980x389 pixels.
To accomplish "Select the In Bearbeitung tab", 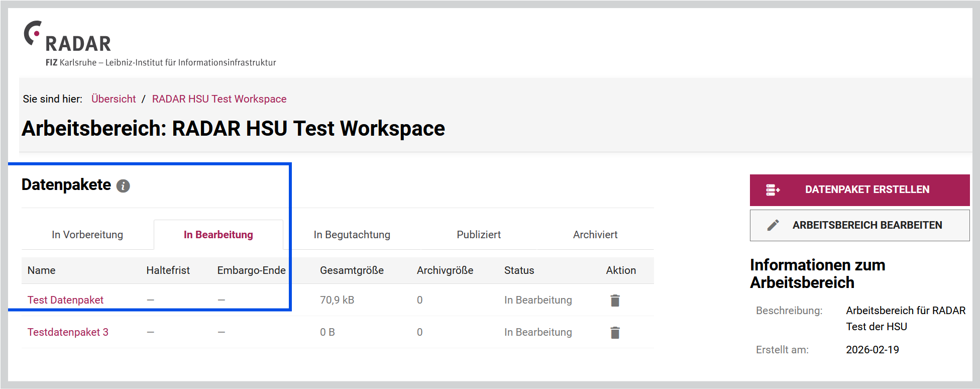I will point(219,235).
